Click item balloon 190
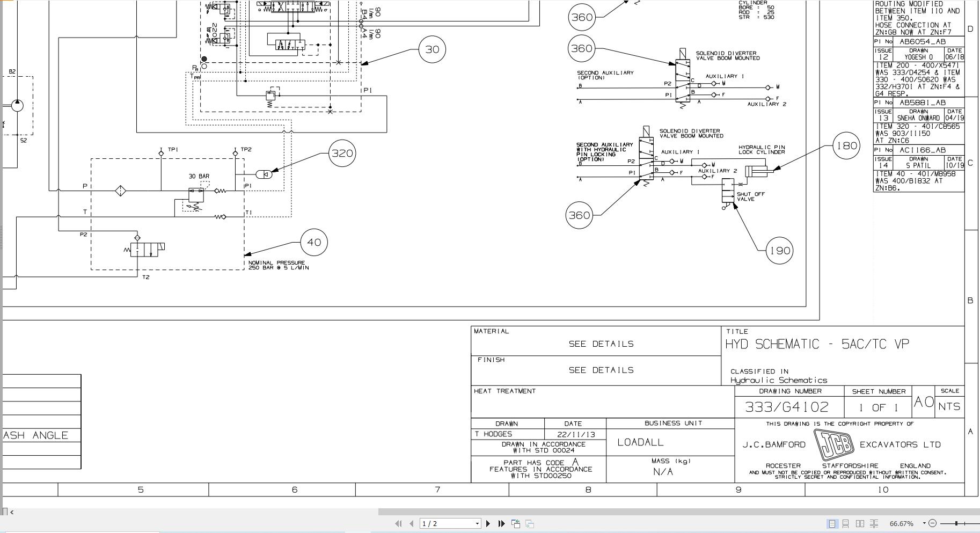Image resolution: width=980 pixels, height=533 pixels. pos(779,251)
